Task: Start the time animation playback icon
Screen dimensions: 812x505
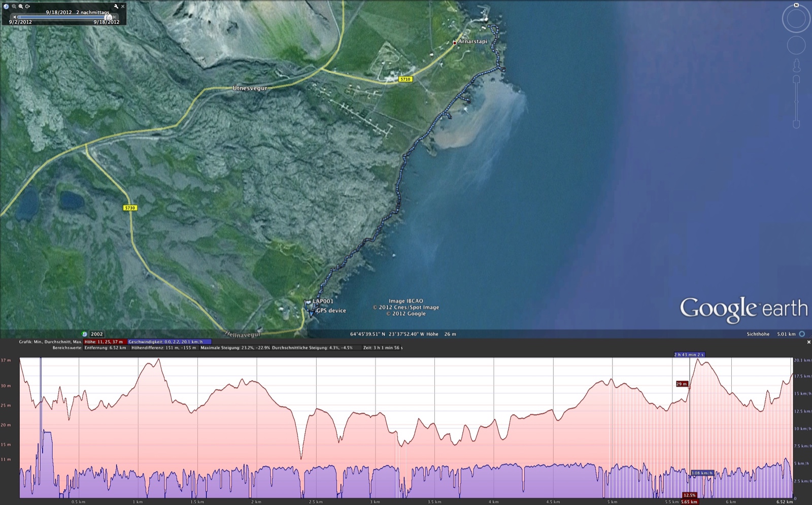Action: point(27,7)
